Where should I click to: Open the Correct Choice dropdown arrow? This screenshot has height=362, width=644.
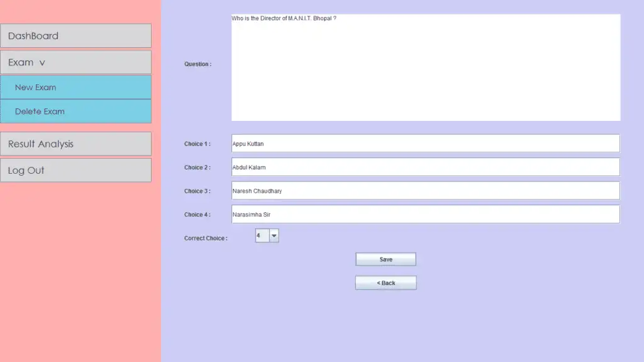pyautogui.click(x=274, y=235)
